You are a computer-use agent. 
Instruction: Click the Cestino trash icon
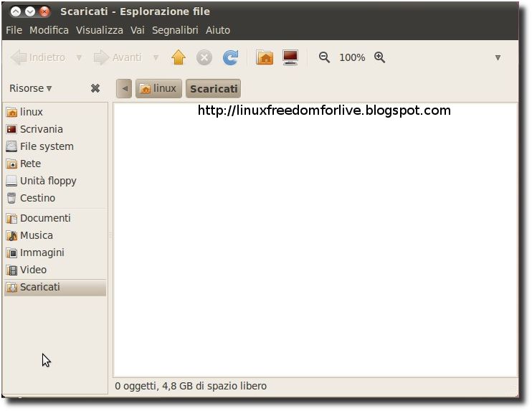pos(11,198)
